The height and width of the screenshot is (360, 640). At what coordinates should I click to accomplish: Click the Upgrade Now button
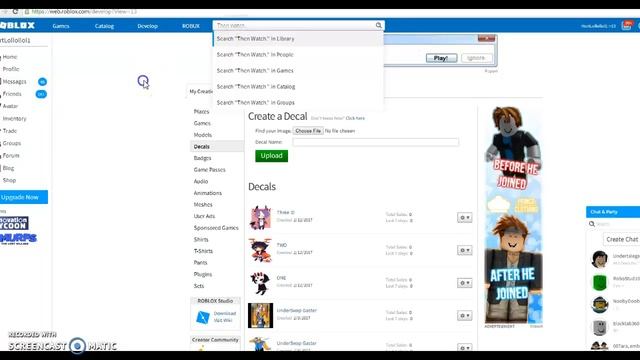(24, 197)
